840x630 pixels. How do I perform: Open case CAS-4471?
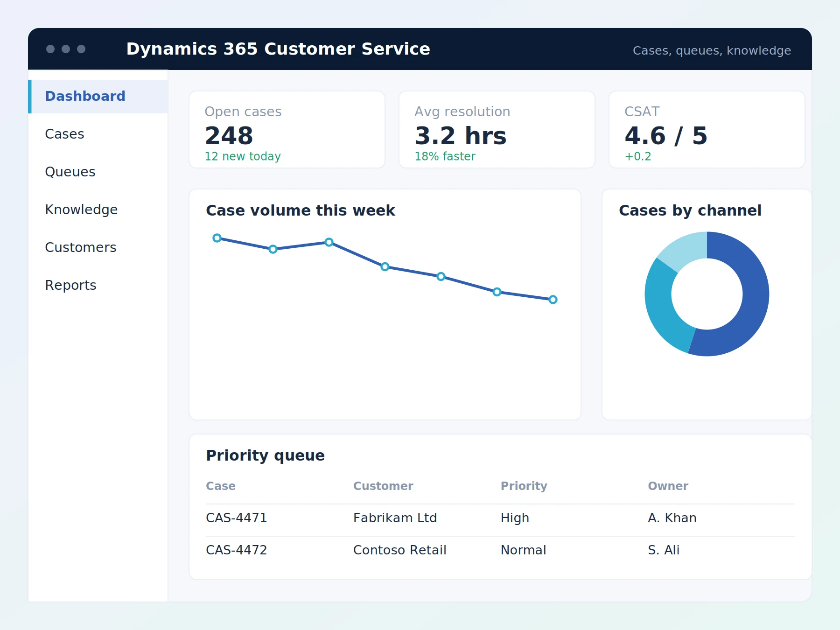click(236, 518)
